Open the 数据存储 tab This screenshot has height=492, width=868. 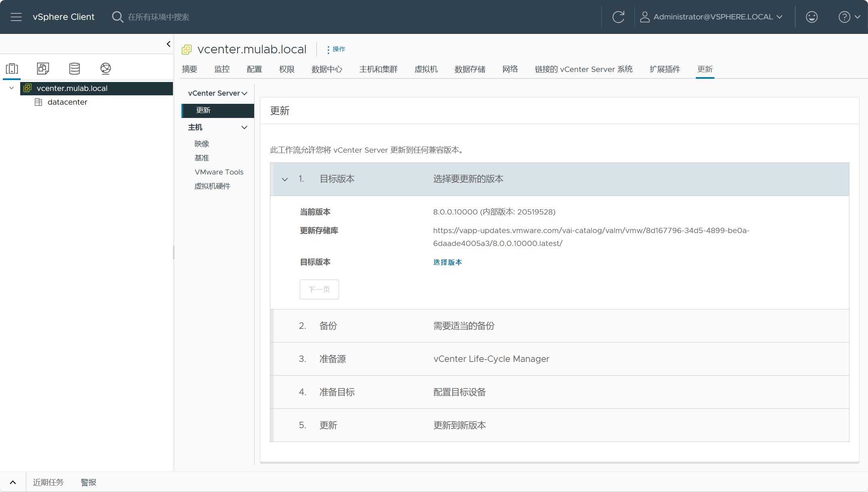coord(470,69)
